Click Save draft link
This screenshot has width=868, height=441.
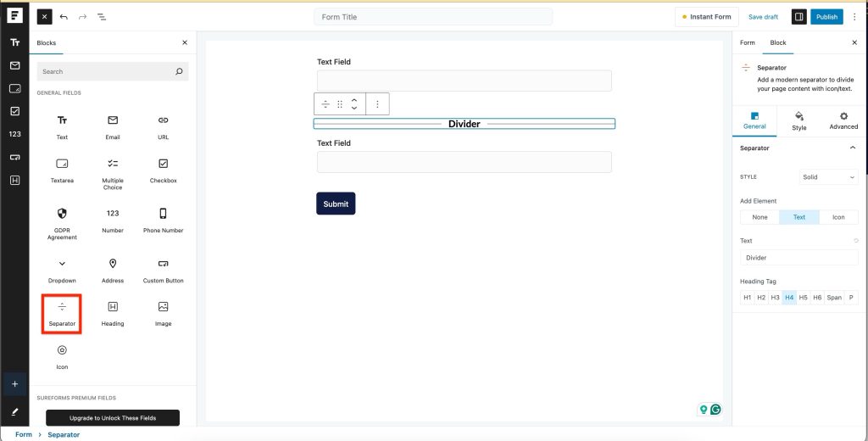(763, 17)
